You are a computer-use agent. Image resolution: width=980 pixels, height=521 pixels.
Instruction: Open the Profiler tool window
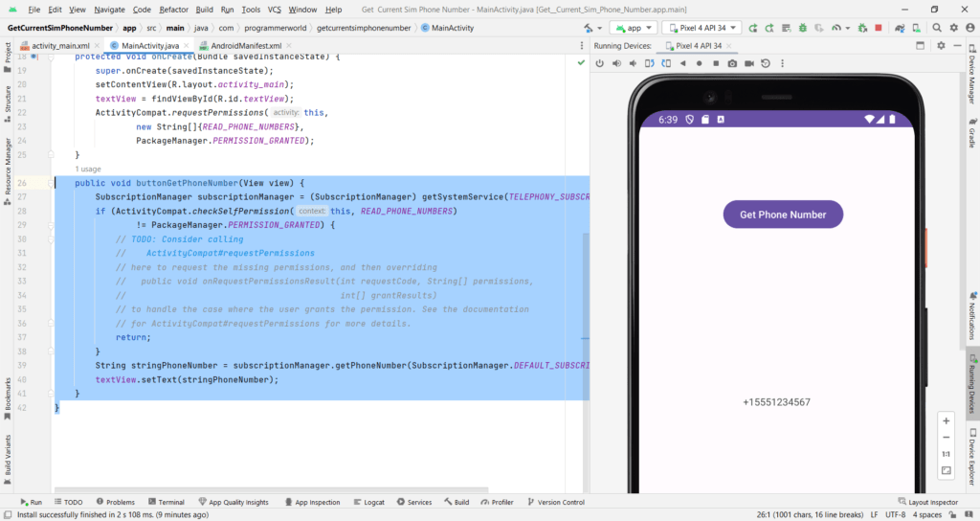click(x=498, y=502)
